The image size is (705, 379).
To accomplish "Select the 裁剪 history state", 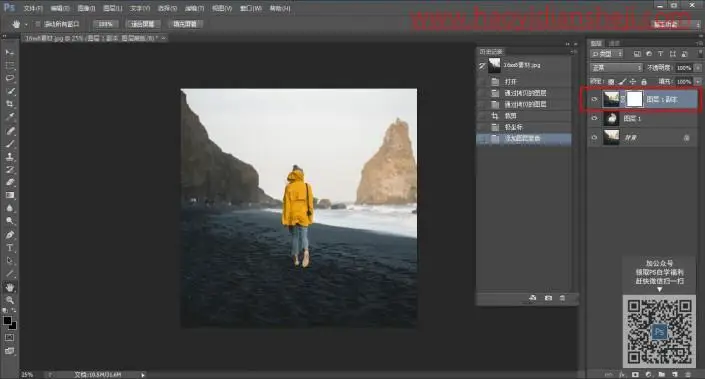I will 524,116.
